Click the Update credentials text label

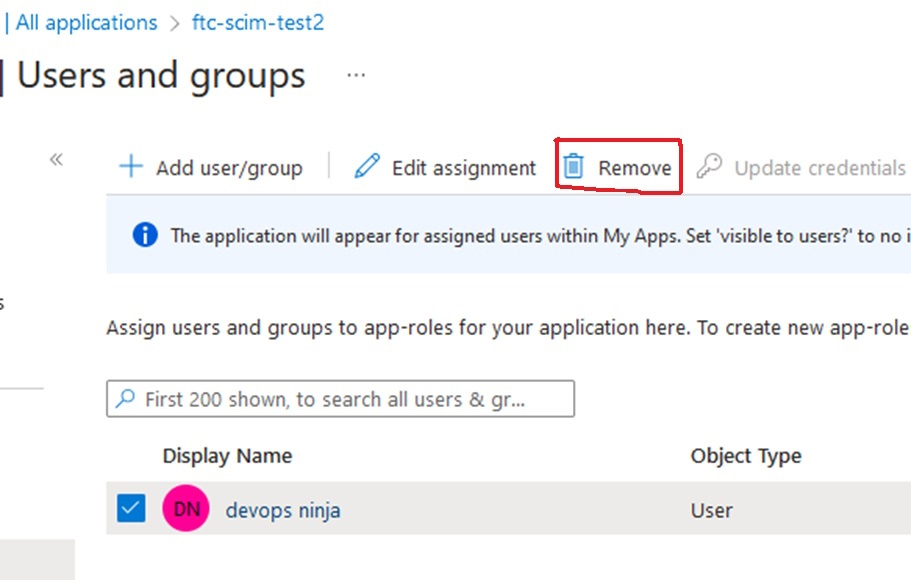point(819,168)
